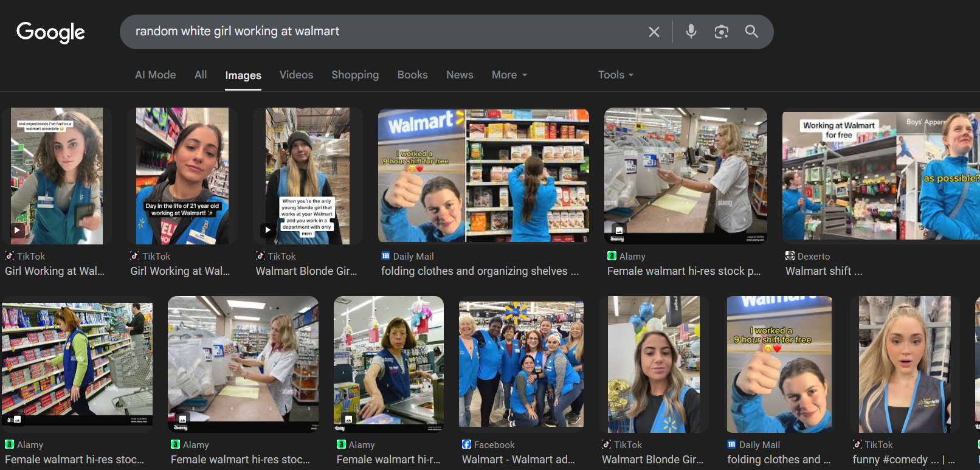Open Search by image camera icon

[722, 32]
